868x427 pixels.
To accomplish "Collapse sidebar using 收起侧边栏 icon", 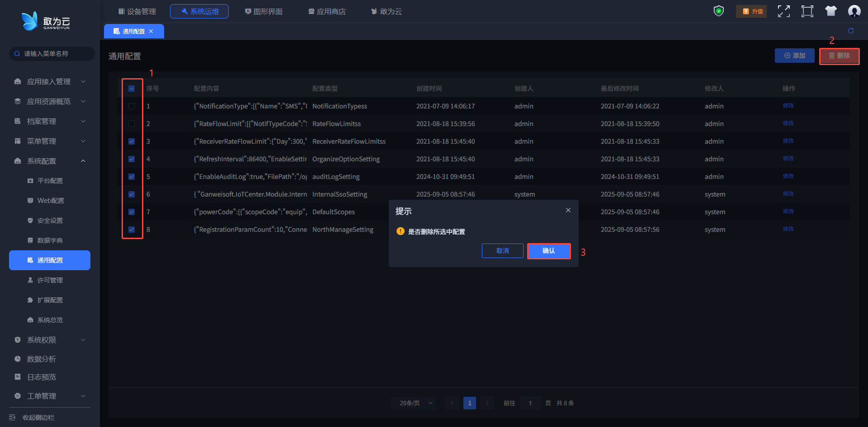I will tap(13, 418).
